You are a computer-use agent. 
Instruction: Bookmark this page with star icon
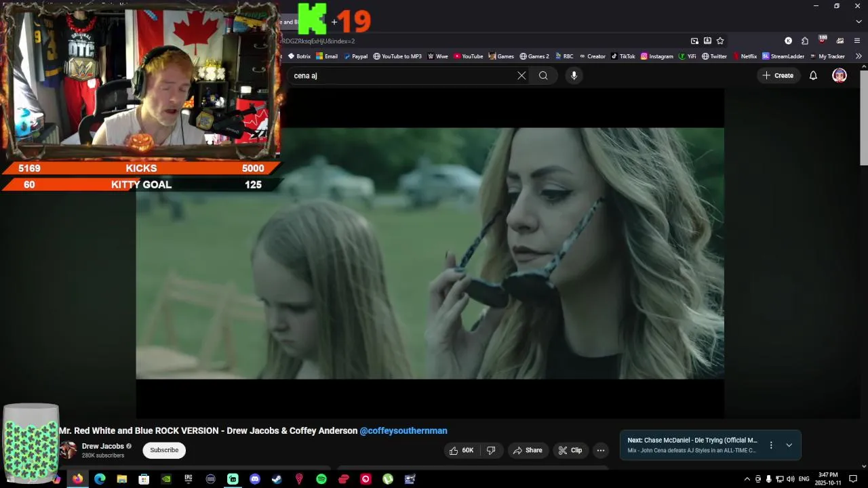click(x=720, y=41)
